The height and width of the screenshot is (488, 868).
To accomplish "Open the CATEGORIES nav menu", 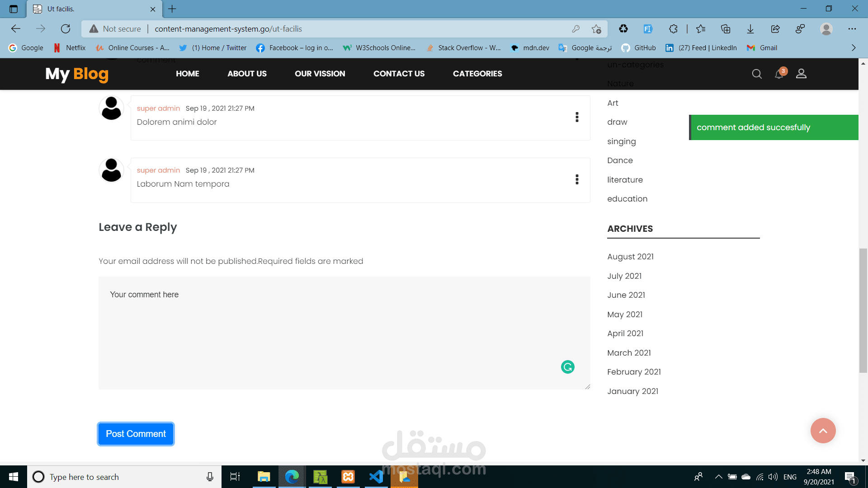I will pyautogui.click(x=477, y=74).
